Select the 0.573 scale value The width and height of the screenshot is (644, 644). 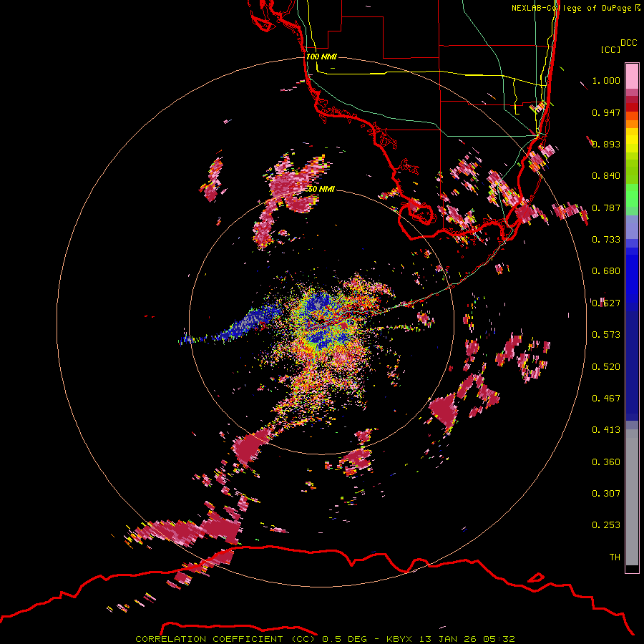pyautogui.click(x=606, y=335)
